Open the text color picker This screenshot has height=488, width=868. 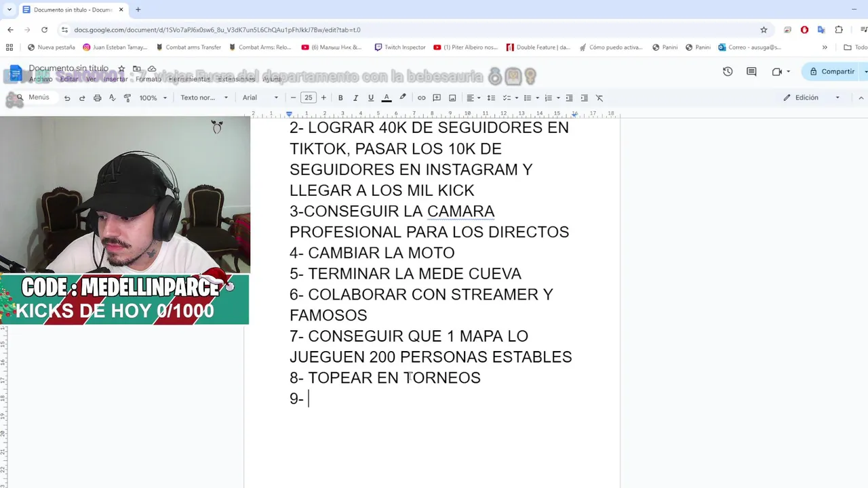387,98
